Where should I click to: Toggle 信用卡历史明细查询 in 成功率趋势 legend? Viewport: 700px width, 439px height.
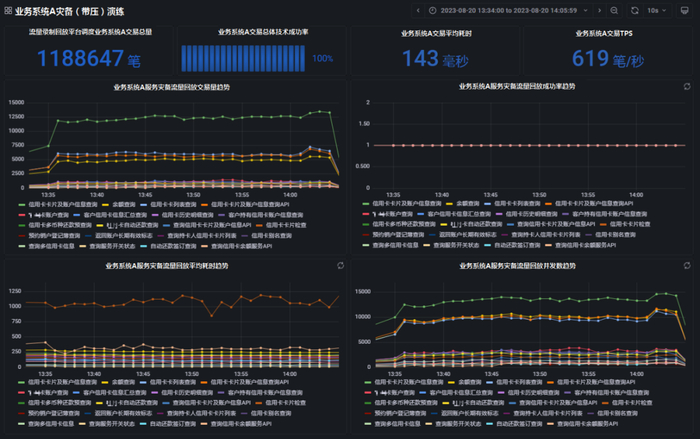(x=531, y=214)
